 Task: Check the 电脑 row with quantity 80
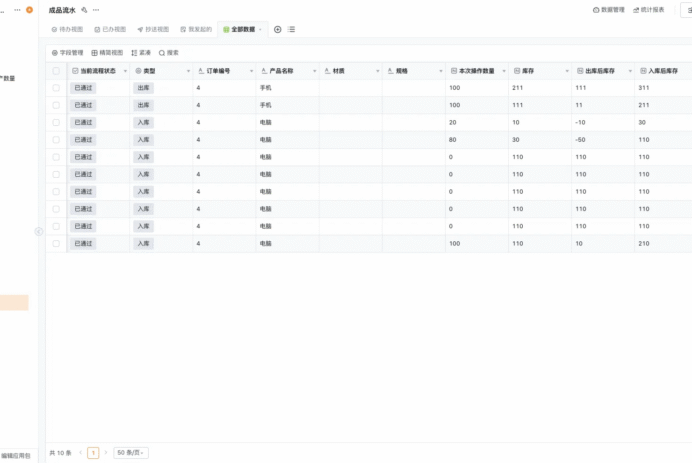(56, 140)
